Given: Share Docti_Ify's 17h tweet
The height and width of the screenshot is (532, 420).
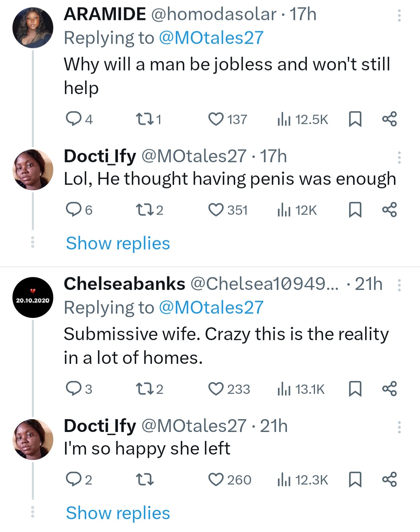Looking at the screenshot, I should [x=389, y=210].
